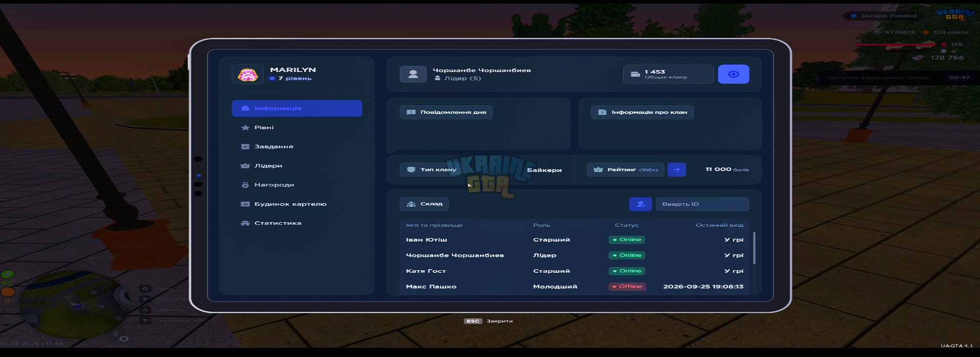Click the ESC Закрити hint
Viewport: 980px width, 357px height.
coord(488,321)
